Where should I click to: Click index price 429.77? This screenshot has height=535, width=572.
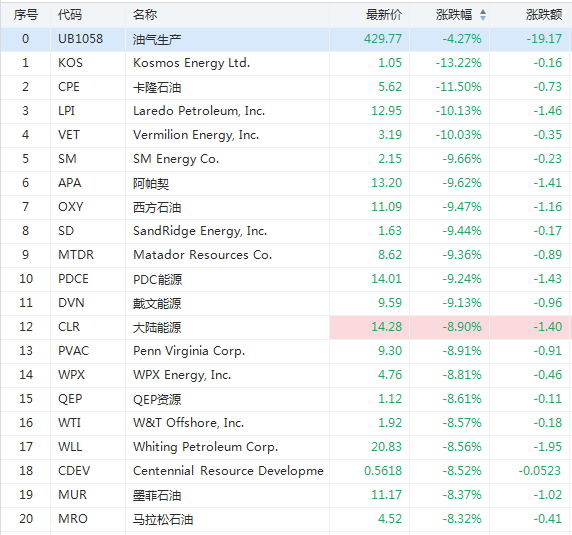[383, 39]
